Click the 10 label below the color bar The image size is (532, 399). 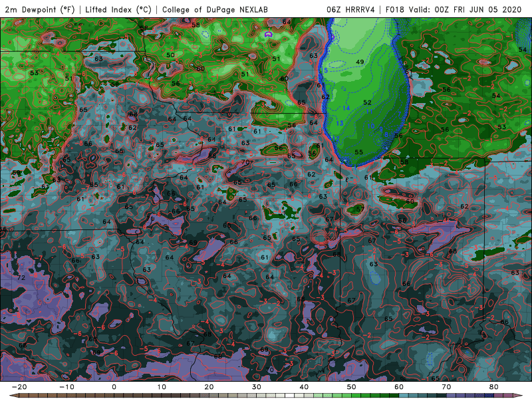[x=162, y=387]
